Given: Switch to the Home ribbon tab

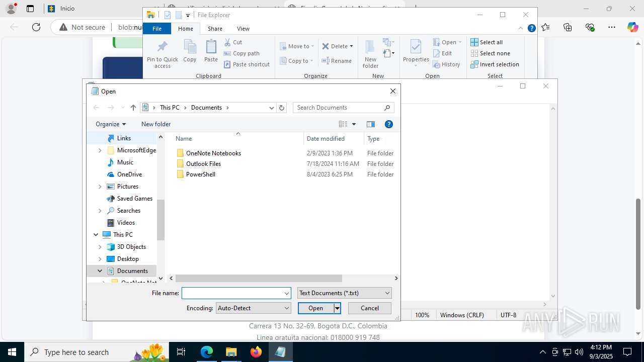Looking at the screenshot, I should point(186,29).
